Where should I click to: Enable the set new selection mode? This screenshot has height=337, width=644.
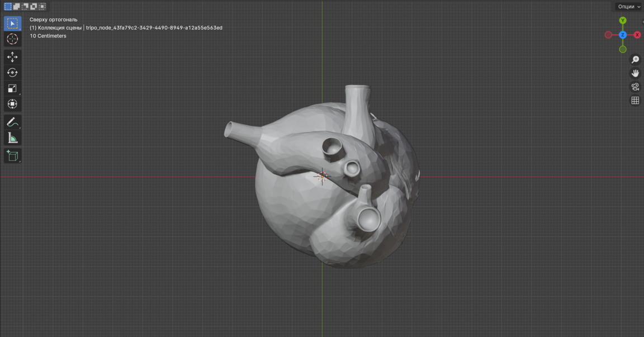coord(8,7)
